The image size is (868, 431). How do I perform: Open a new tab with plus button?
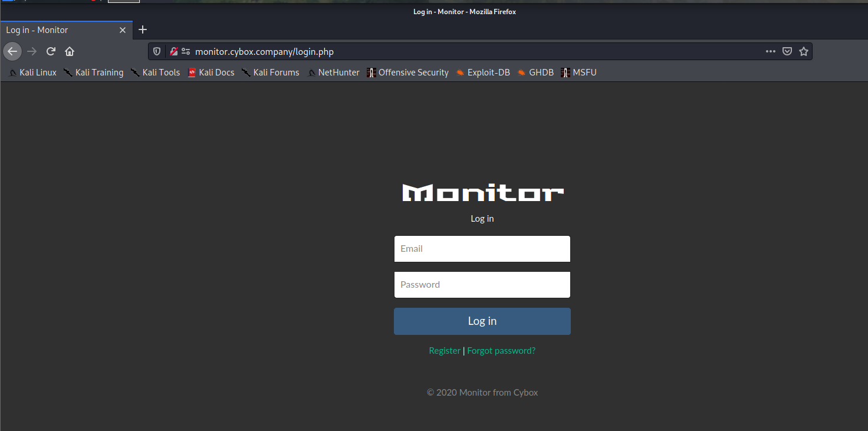[x=143, y=29]
